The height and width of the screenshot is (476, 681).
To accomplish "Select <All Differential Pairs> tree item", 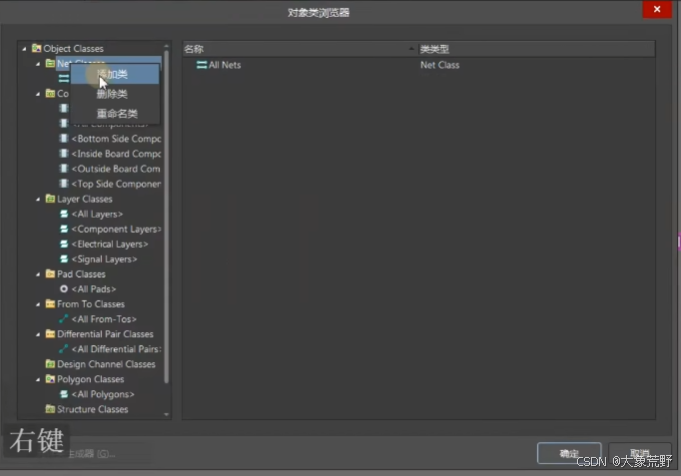I will point(116,349).
